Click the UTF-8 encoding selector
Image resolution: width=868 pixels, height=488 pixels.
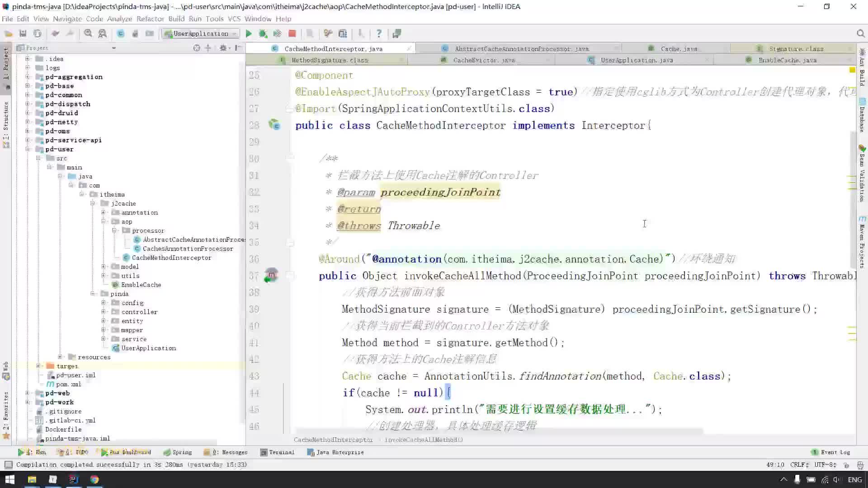point(826,465)
